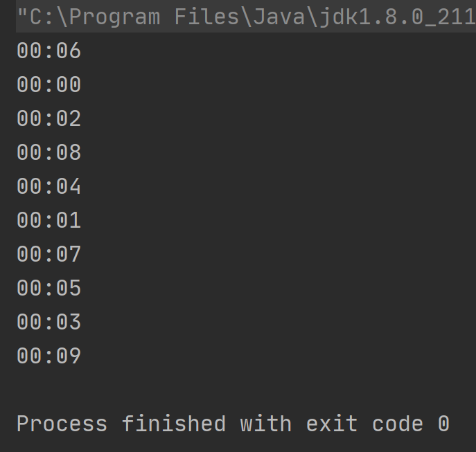Click on the 00:02 output line
This screenshot has width=476, height=452.
pos(49,118)
